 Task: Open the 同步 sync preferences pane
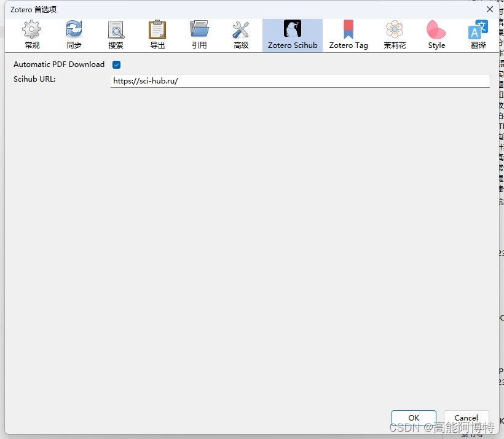74,35
